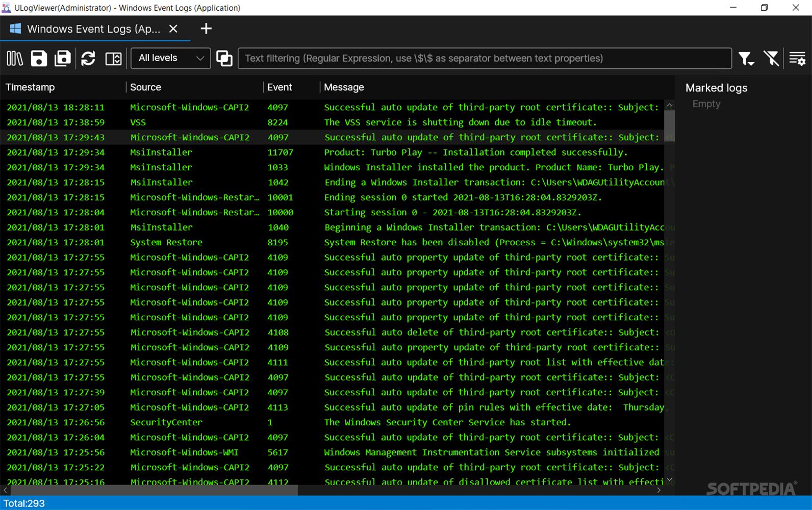
Task: Clear filters with crossed funnel icon
Action: point(771,58)
